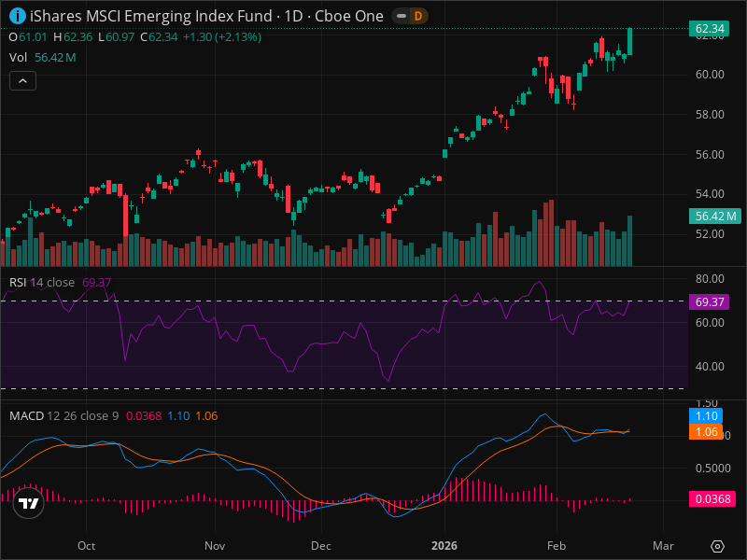Click the iShares MSCI Emerging Index Fund title
The height and width of the screenshot is (560, 747).
[x=151, y=16]
